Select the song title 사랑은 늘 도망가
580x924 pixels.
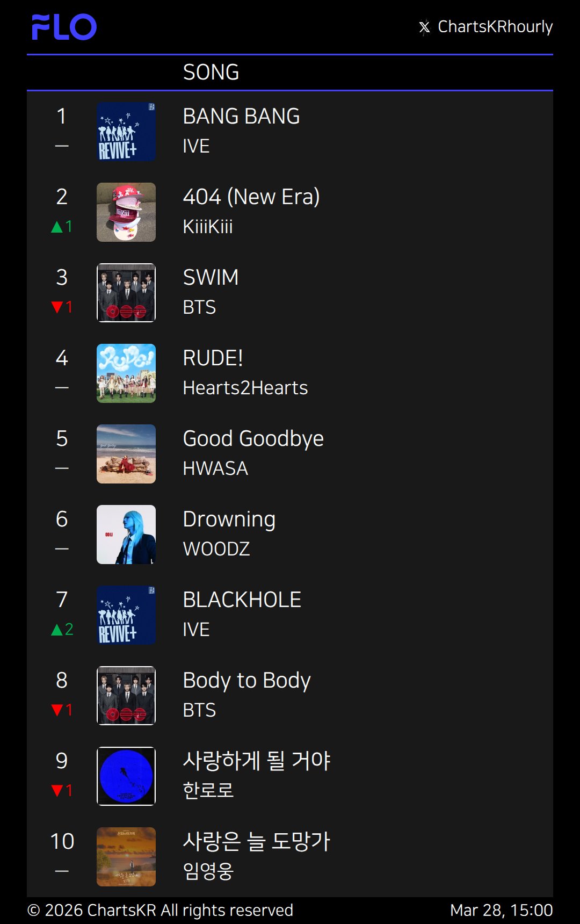click(256, 841)
